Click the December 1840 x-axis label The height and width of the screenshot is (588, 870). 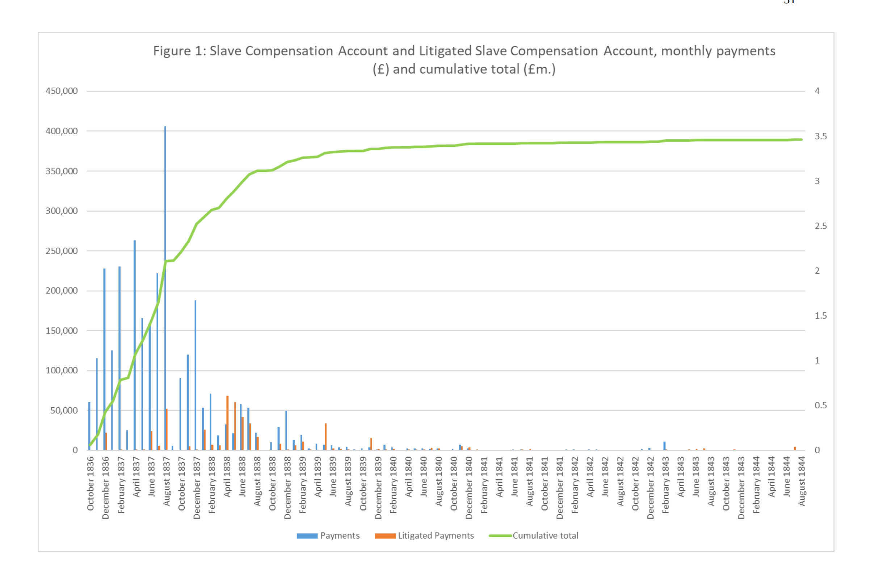coord(469,487)
